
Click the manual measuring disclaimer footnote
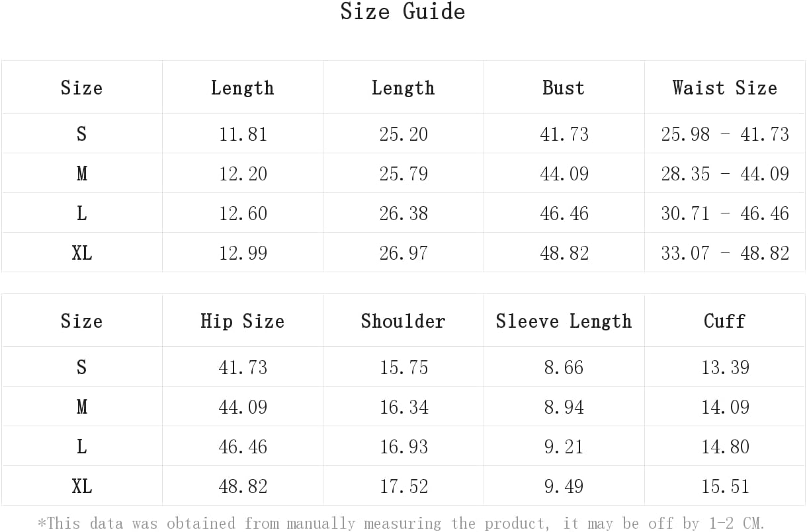click(402, 523)
